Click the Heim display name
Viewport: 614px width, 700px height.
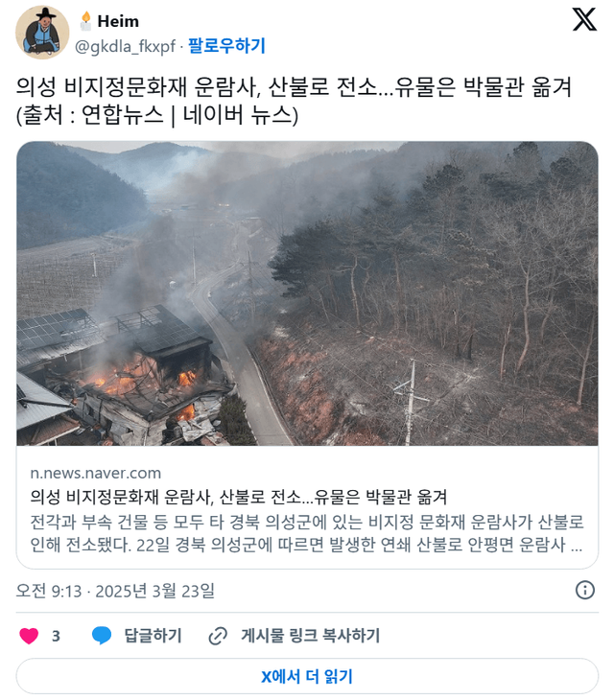[x=118, y=21]
